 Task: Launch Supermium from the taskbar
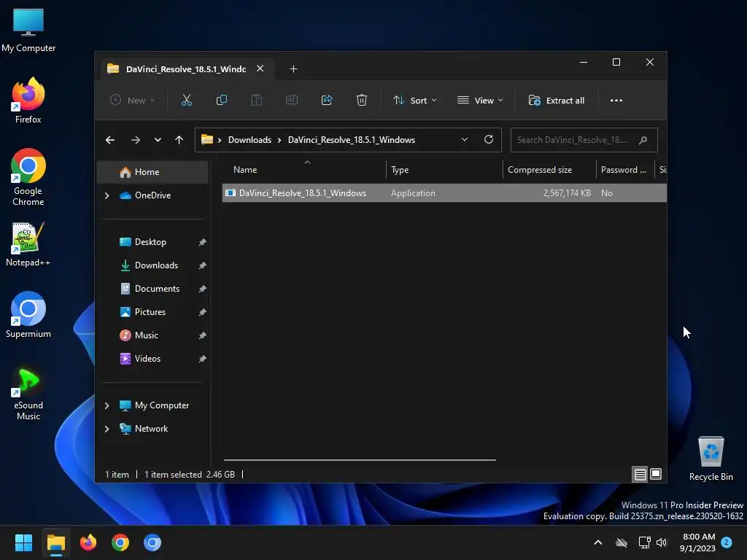tap(152, 542)
